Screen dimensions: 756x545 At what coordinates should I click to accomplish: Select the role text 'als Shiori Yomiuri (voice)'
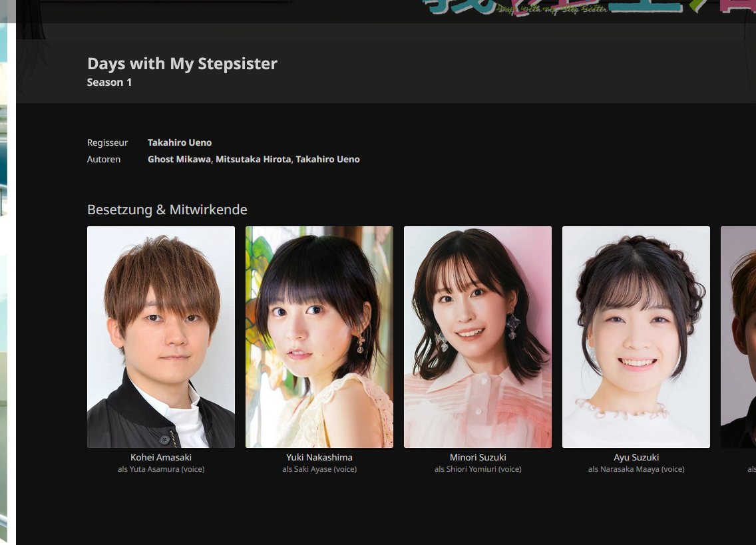point(477,469)
